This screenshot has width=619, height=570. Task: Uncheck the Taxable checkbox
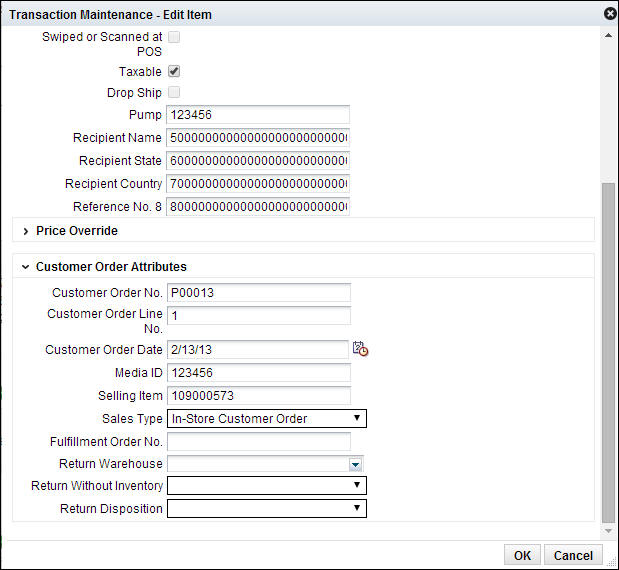click(174, 71)
